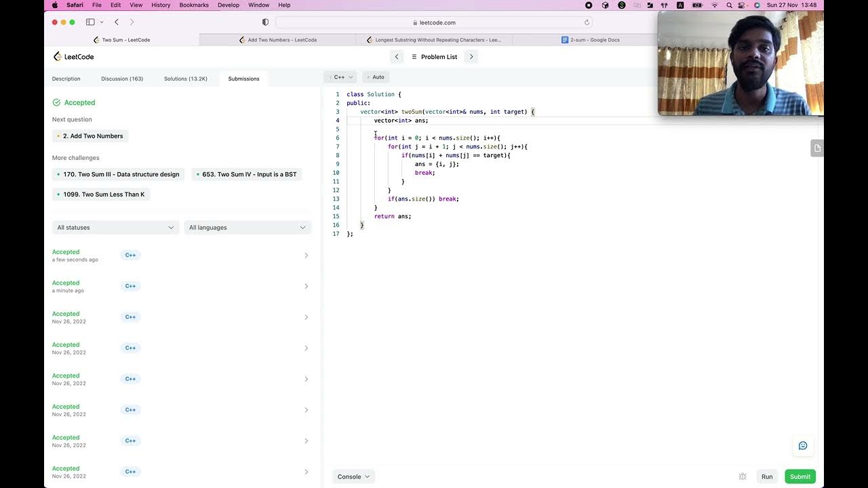The height and width of the screenshot is (488, 868).
Task: Click line number 5 in editor gutter
Action: click(337, 129)
